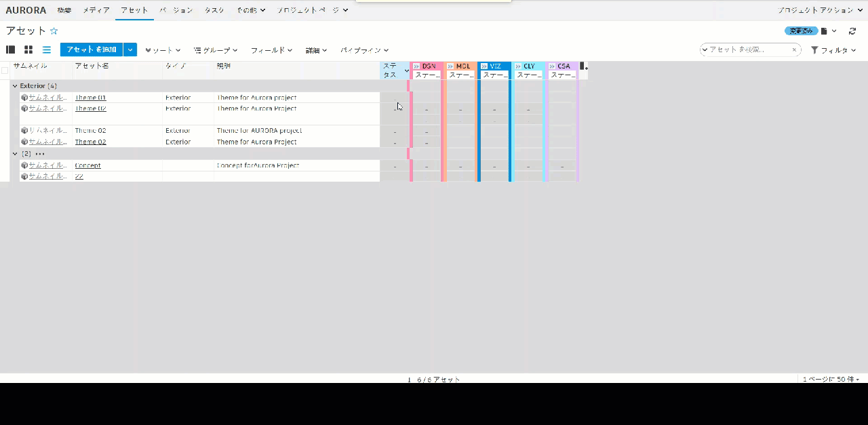Image resolution: width=868 pixels, height=425 pixels.
Task: Click the cube icon in the Concept row
Action: tap(24, 165)
